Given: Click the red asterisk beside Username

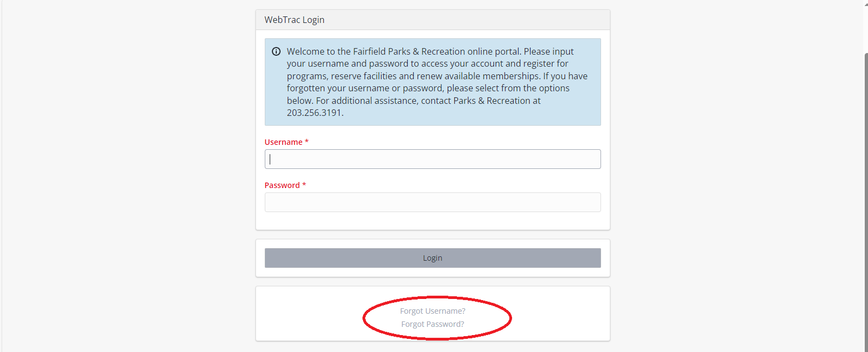Looking at the screenshot, I should point(306,141).
